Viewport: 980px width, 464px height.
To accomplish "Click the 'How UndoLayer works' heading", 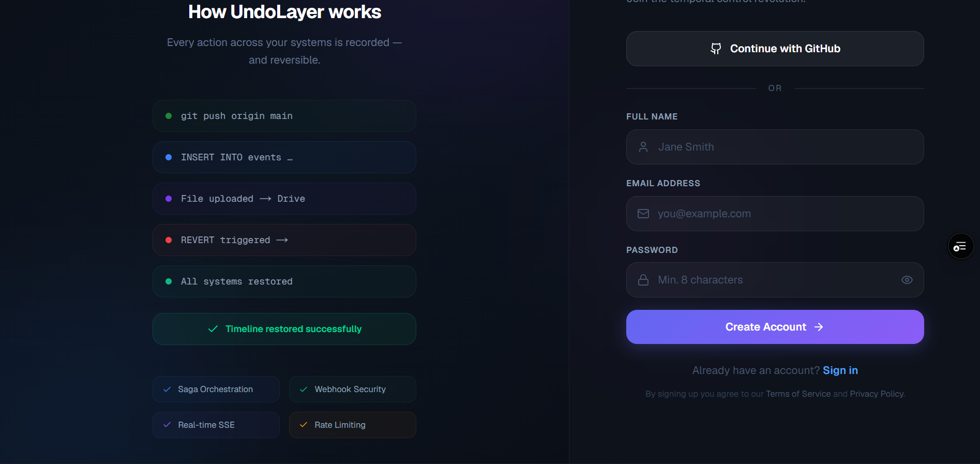I will pyautogui.click(x=284, y=12).
